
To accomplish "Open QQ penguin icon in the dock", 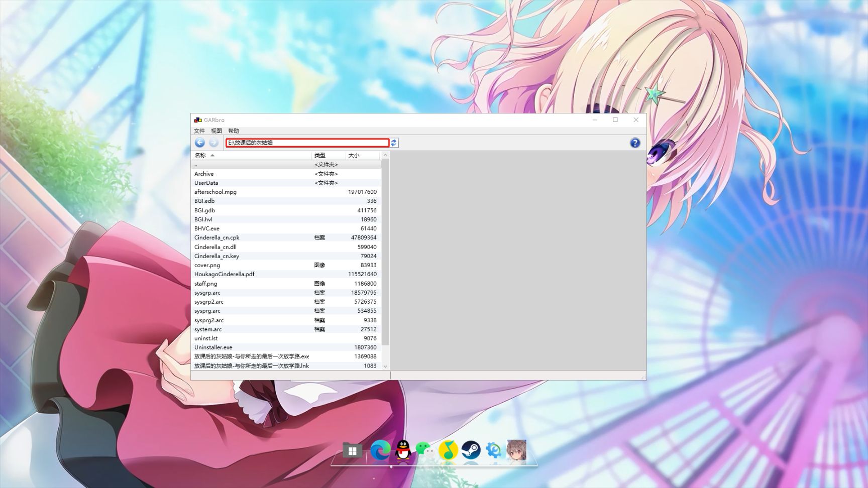I will coord(403,450).
